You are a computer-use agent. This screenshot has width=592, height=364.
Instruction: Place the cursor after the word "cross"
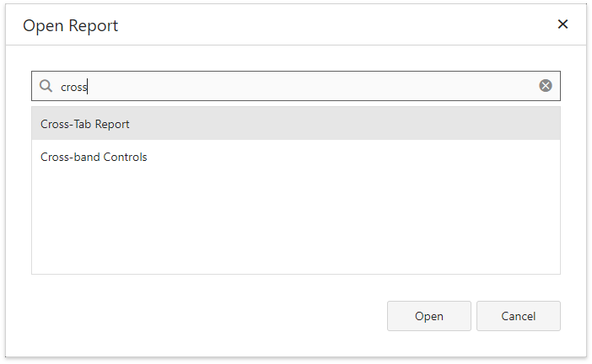click(x=89, y=86)
